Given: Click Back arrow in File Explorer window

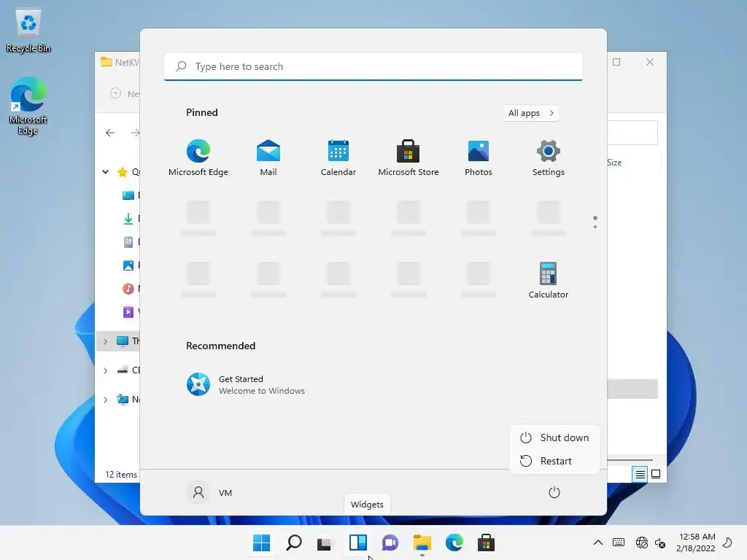Looking at the screenshot, I should click(x=110, y=133).
